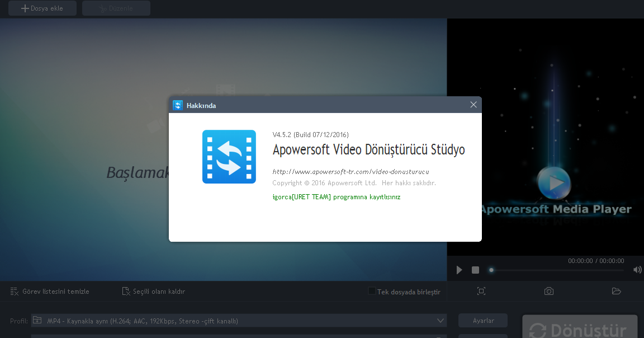Mute audio using the speaker icon
Image resolution: width=644 pixels, height=338 pixels.
click(637, 270)
